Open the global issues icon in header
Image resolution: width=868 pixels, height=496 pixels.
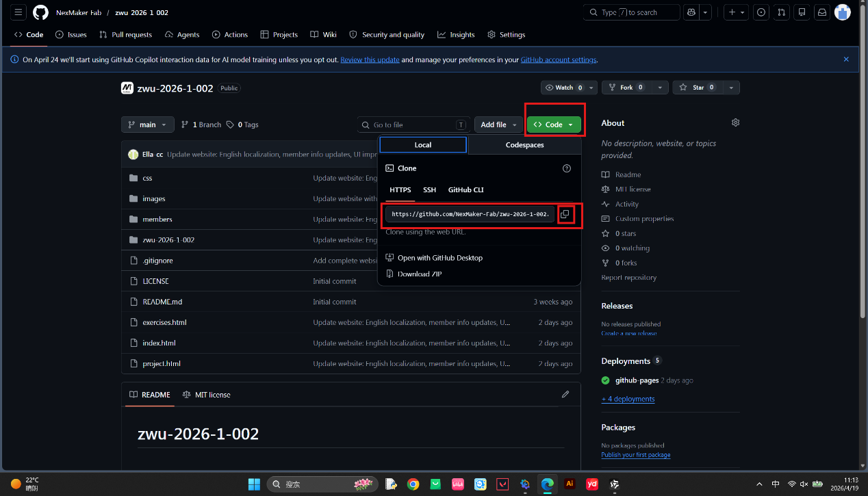coord(761,12)
